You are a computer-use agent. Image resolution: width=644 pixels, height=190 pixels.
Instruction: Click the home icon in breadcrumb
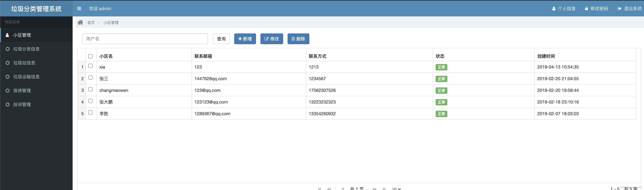point(80,23)
